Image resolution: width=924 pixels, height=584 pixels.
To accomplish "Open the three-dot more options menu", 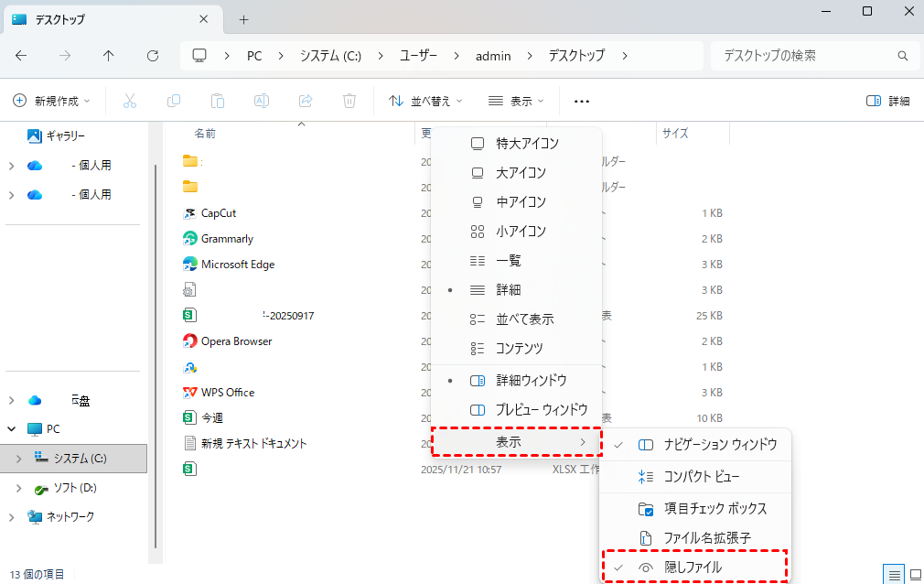I will [582, 101].
